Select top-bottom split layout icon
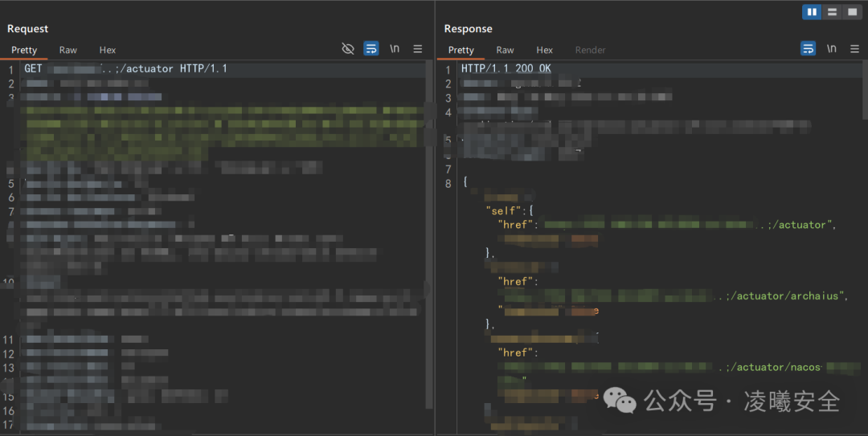 click(832, 11)
